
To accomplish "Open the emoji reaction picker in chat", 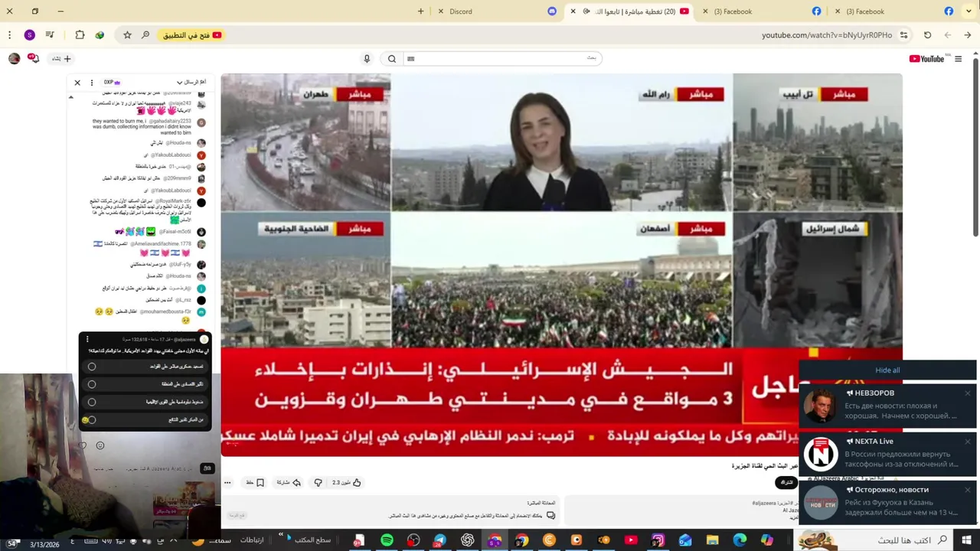I will [100, 445].
